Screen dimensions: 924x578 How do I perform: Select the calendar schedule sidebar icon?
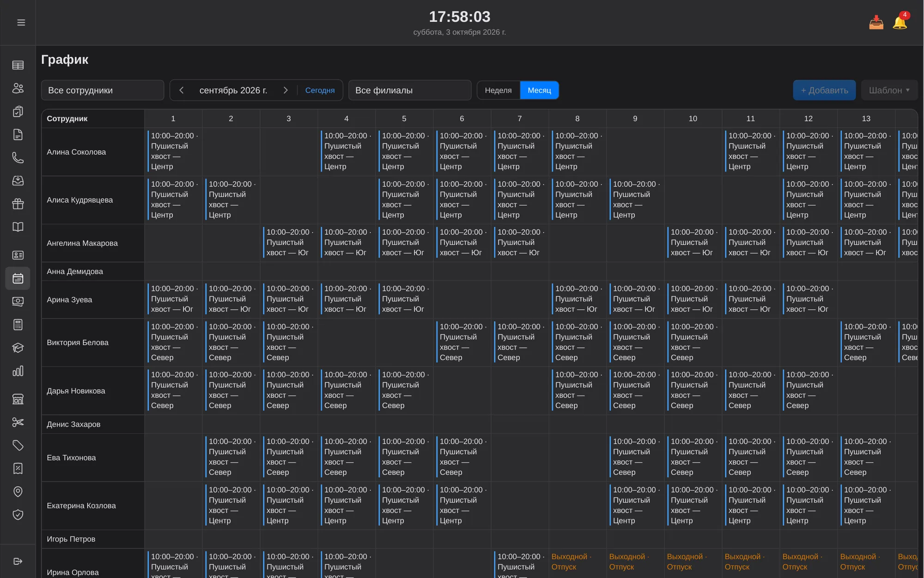(18, 278)
